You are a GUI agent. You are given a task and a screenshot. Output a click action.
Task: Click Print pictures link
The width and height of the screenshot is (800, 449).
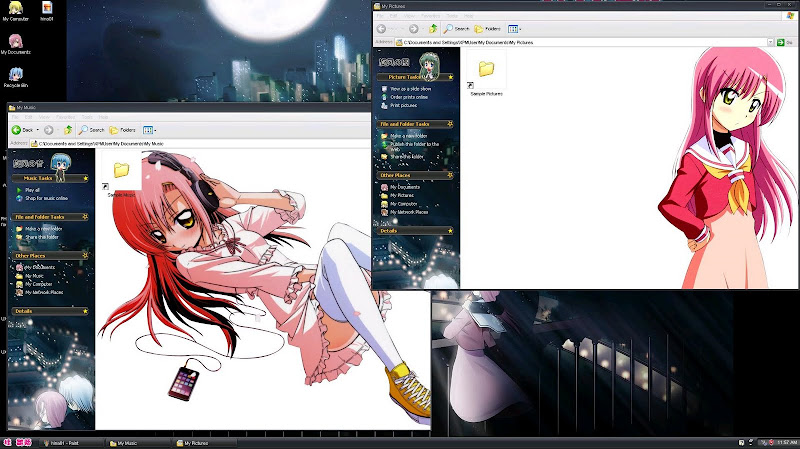403,105
